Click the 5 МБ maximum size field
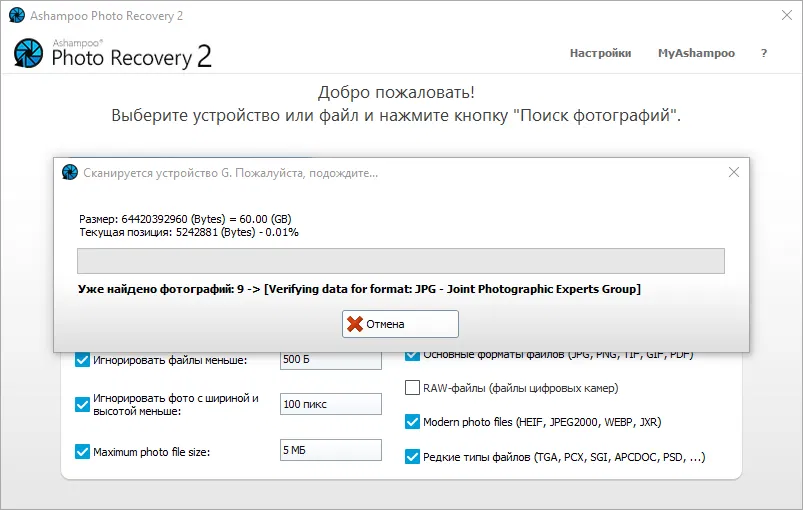 click(x=330, y=450)
